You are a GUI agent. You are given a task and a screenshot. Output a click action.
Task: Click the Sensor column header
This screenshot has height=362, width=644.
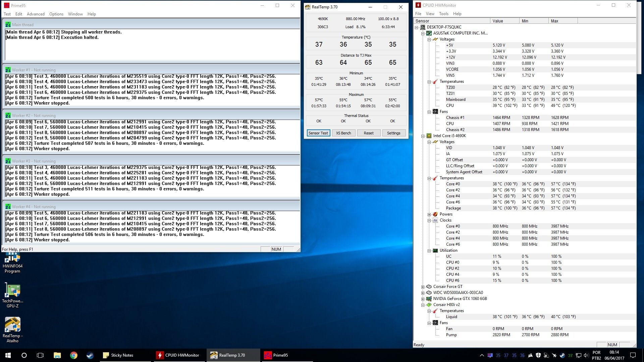451,21
